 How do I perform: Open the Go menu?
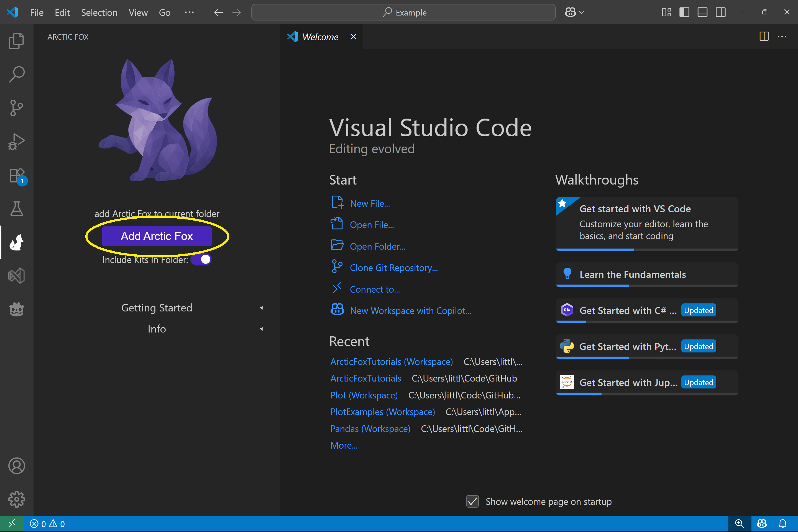[x=165, y=12]
